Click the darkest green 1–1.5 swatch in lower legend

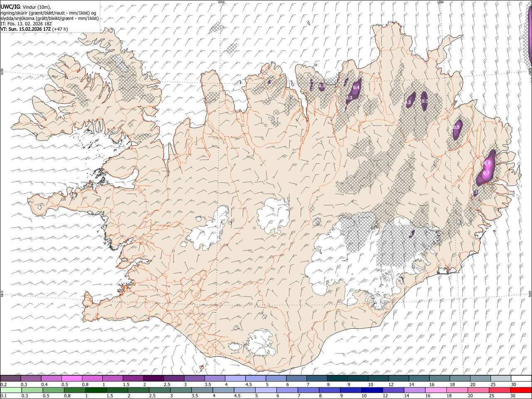click(x=96, y=390)
